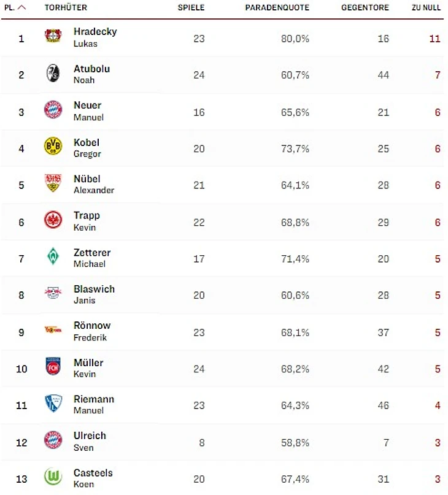The width and height of the screenshot is (448, 495).
Task: Sort table by the Paradenquote column
Action: pyautogui.click(x=277, y=8)
